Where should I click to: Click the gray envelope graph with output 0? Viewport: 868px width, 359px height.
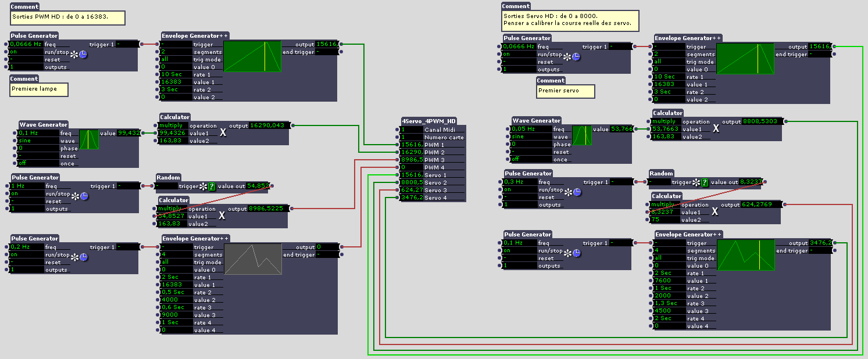coord(253,259)
